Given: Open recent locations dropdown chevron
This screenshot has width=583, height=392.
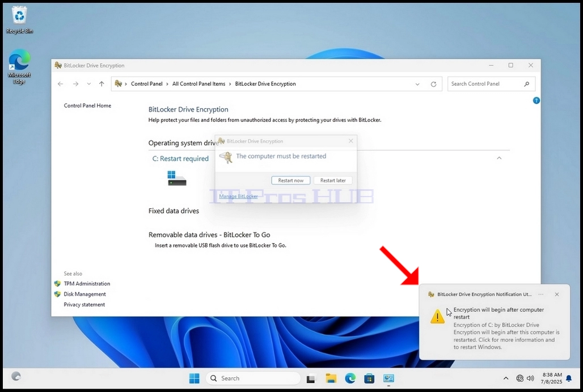Looking at the screenshot, I should coord(89,84).
